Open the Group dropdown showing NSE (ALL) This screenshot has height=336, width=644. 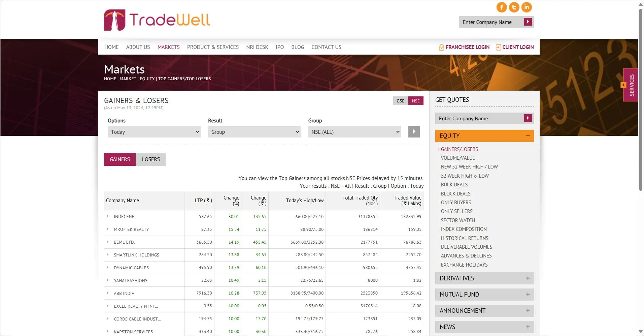pos(354,132)
